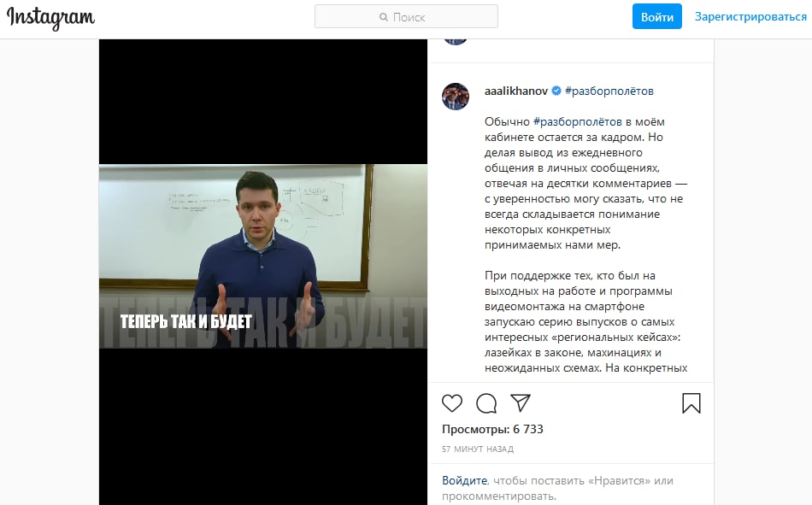
Task: Click the partially visible avatar above the caption
Action: point(456,42)
